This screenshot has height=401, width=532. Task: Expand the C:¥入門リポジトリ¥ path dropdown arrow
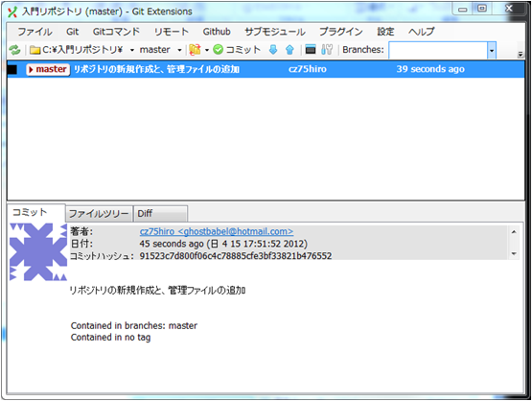click(x=132, y=50)
